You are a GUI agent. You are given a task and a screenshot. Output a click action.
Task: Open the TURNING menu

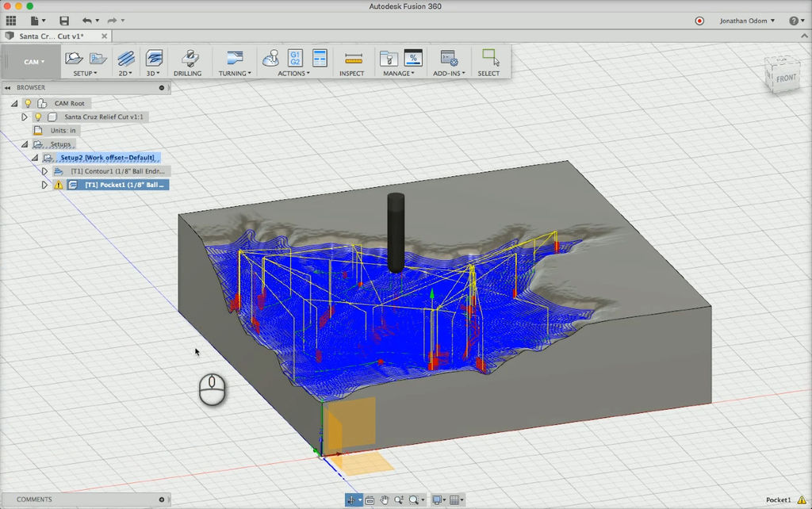click(235, 74)
